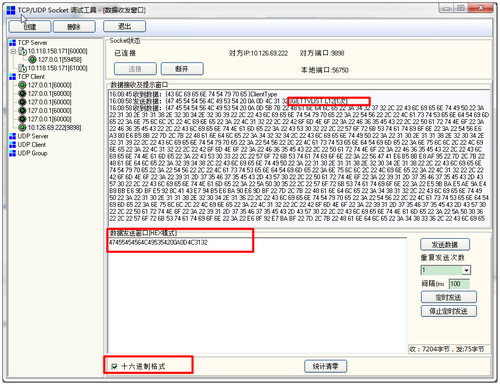Toggle the hexadecimal format checkbox
Viewport: 500px width, 384px height.
click(x=114, y=366)
